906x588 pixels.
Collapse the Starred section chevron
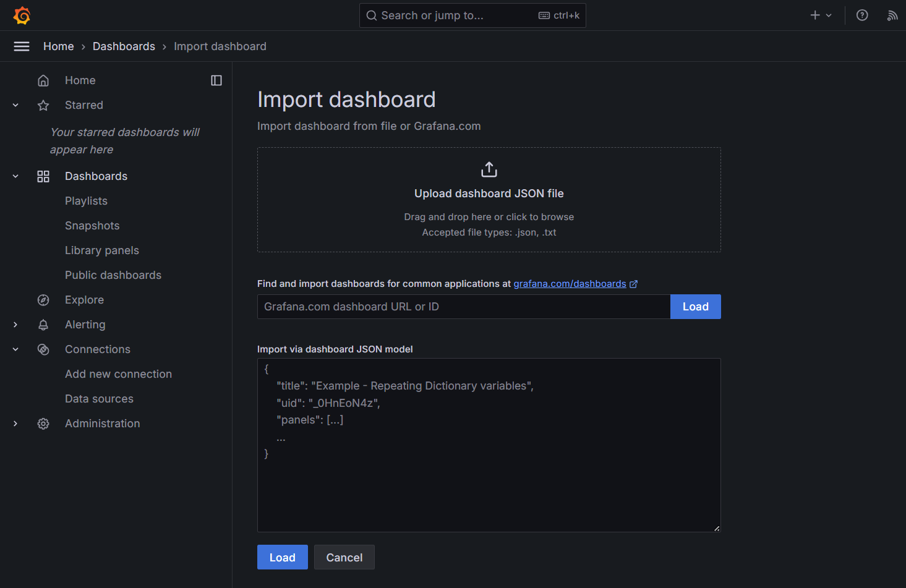15,105
